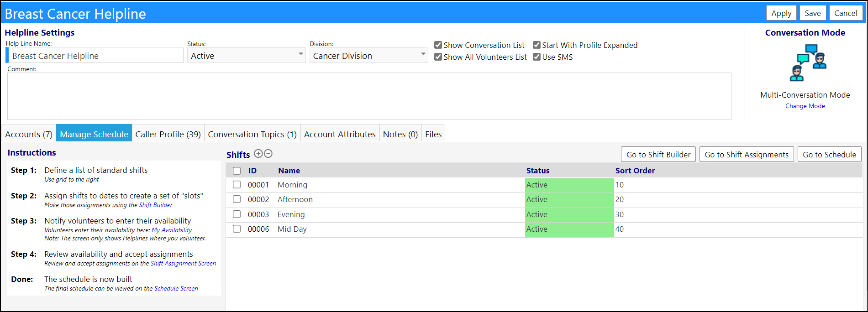
Task: Click Go to Shift Assignments button
Action: (747, 155)
